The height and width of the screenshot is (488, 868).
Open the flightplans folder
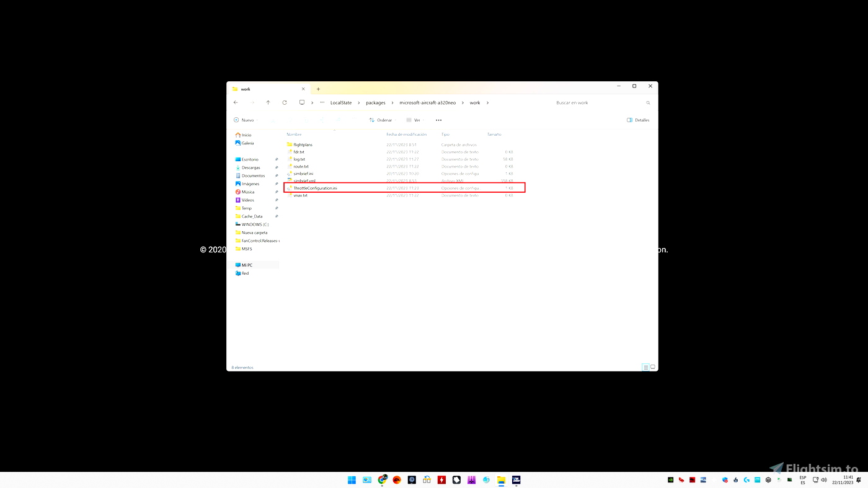click(303, 144)
